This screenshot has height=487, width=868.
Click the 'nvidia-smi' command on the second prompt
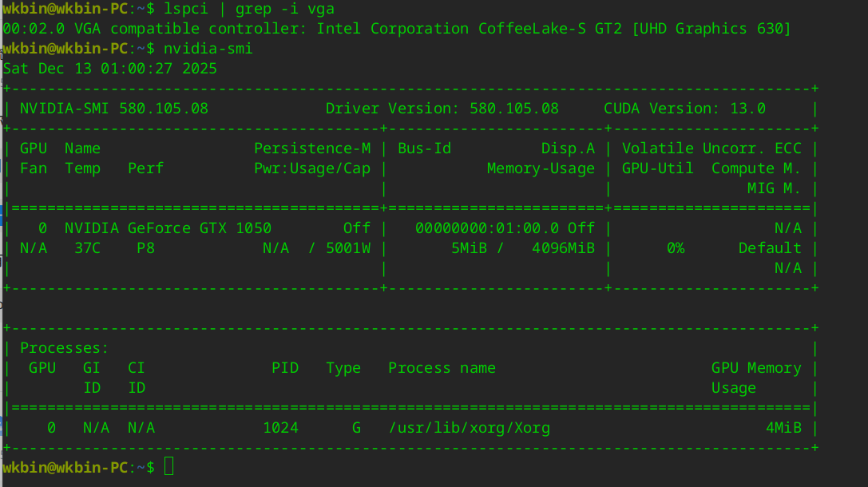[208, 49]
